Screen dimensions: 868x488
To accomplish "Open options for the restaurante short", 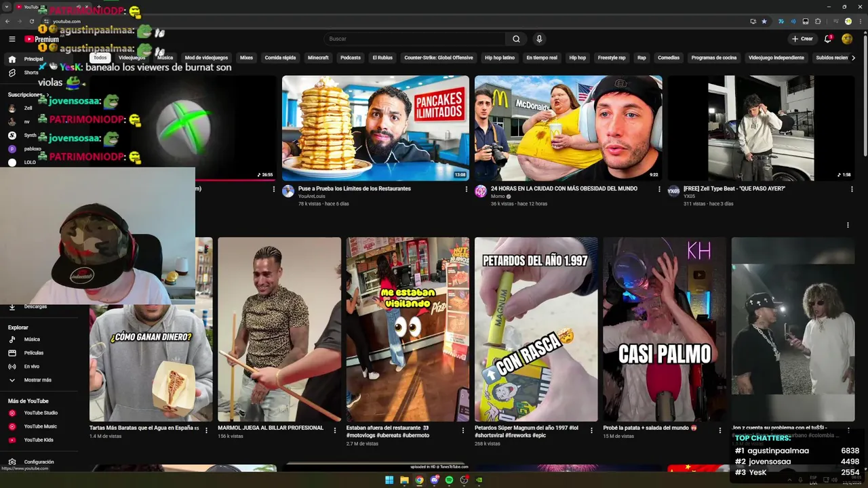I will tap(463, 430).
